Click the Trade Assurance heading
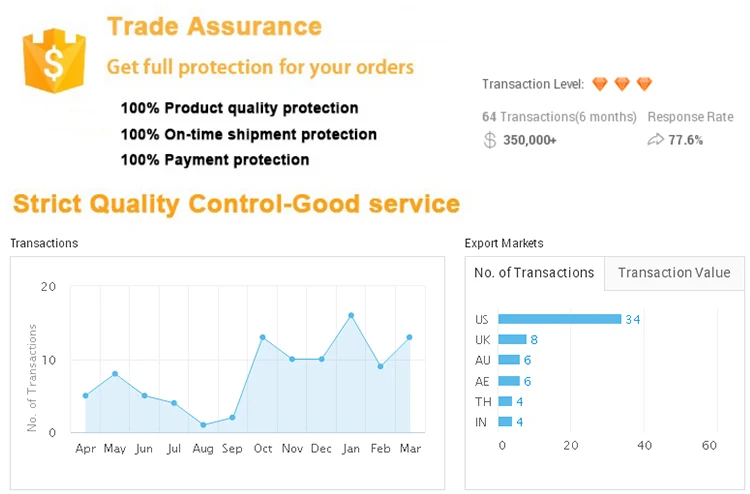This screenshot has width=750, height=494. [x=214, y=27]
